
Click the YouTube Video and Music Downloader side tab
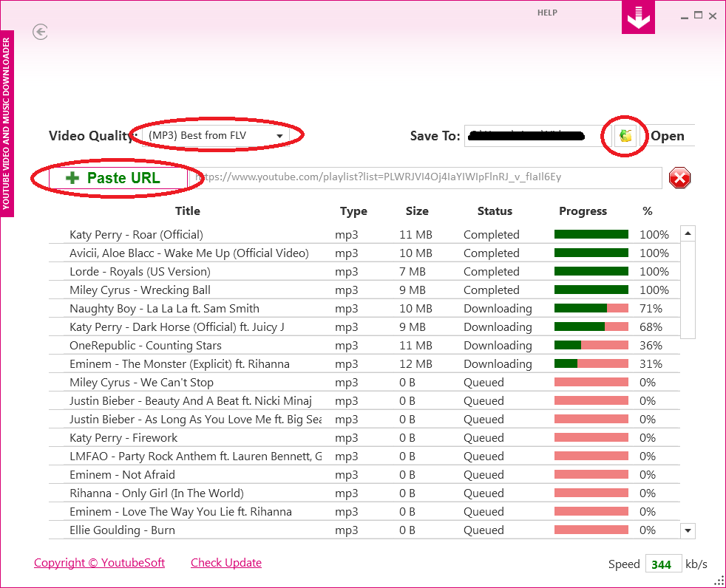pyautogui.click(x=7, y=123)
